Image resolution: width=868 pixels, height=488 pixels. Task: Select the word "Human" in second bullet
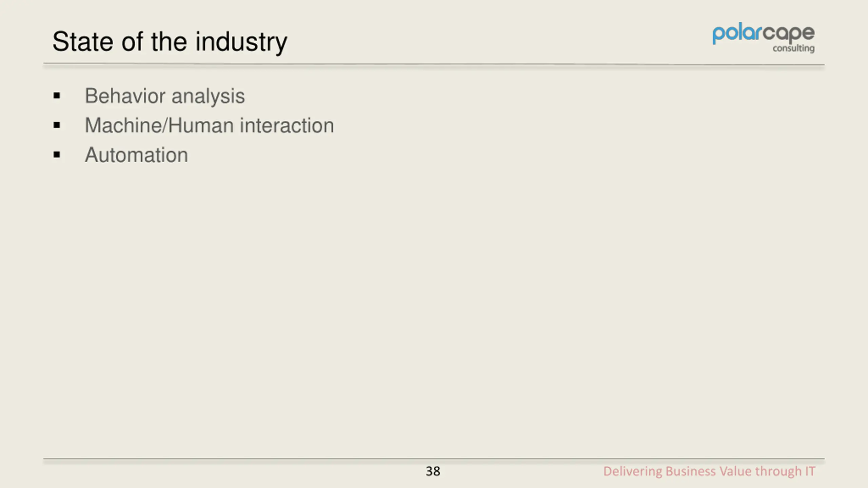click(x=201, y=125)
